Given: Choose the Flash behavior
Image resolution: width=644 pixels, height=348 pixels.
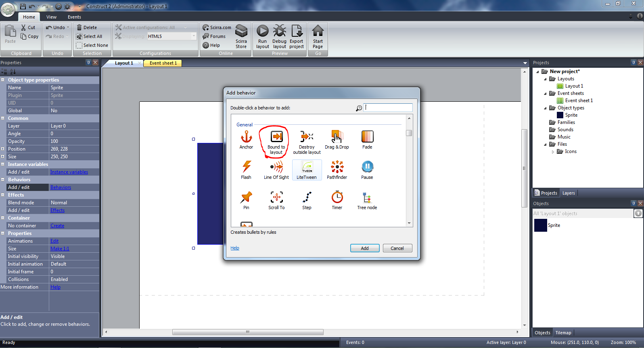Looking at the screenshot, I should click(246, 170).
